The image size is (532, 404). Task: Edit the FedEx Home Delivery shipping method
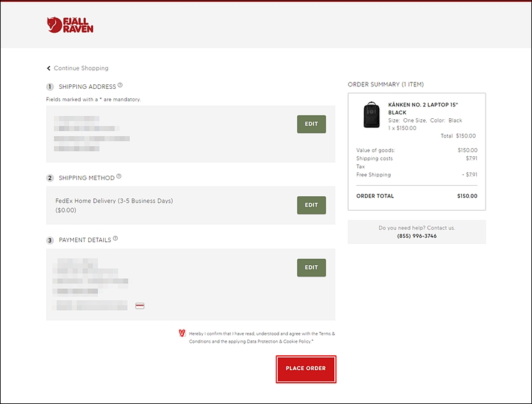312,205
